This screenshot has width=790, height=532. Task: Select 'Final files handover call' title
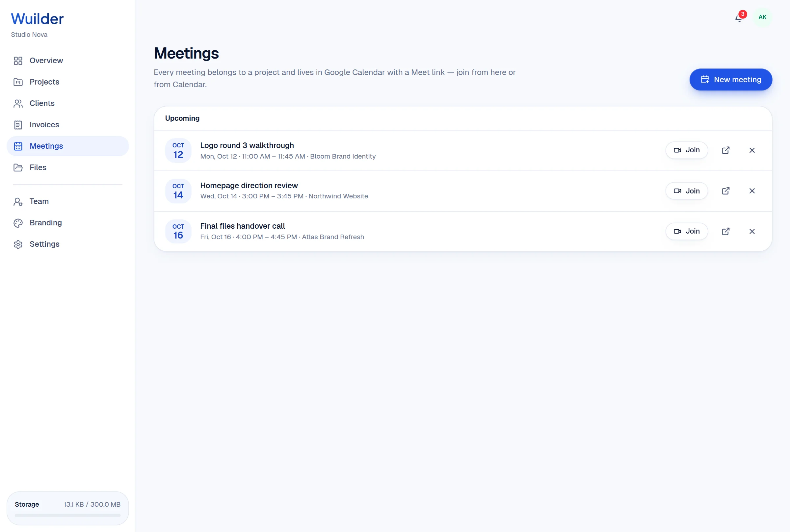[243, 226]
